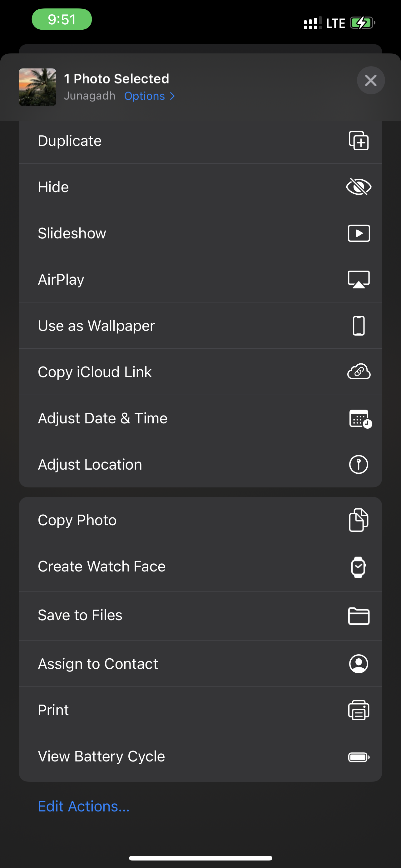This screenshot has width=401, height=868.
Task: Tap the Slideshow play icon
Action: (359, 233)
